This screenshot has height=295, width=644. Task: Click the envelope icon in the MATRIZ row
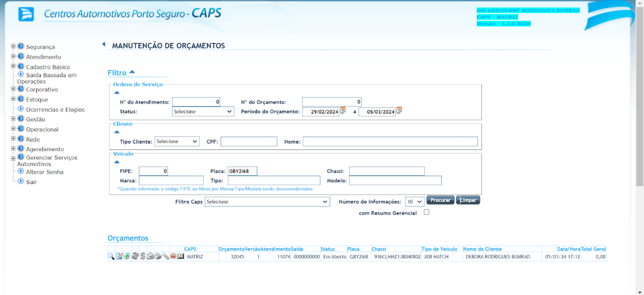pos(150,257)
